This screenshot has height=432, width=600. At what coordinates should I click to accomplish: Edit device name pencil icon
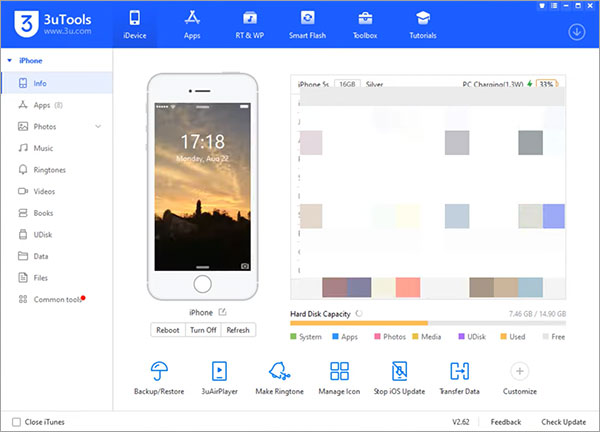click(222, 312)
